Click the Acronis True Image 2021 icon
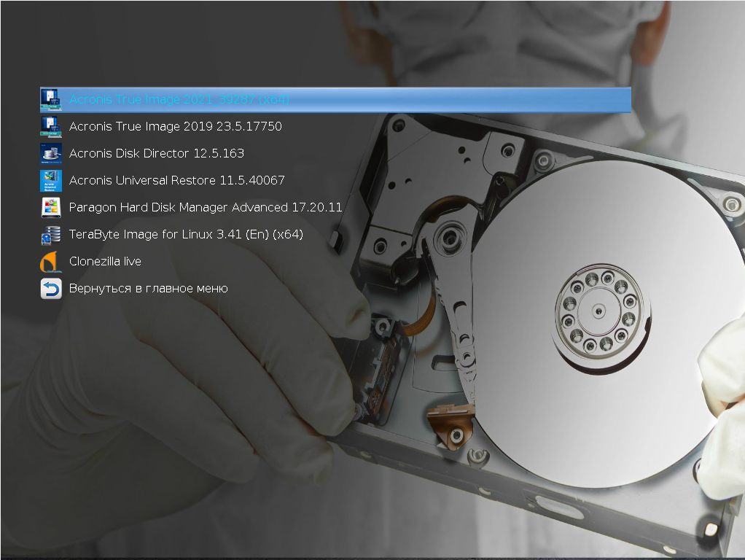Viewport: 745px width, 560px height. coord(51,99)
